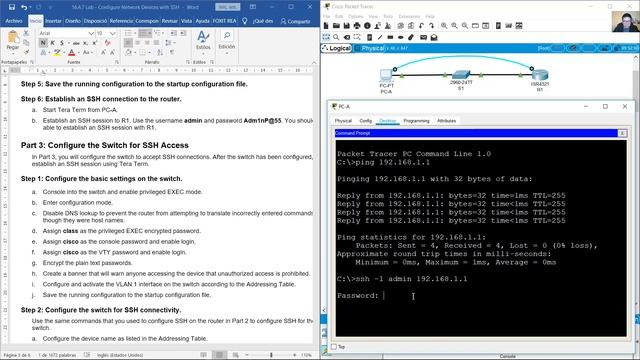
Task: Toggle italic (K) formatting
Action: [53, 43]
